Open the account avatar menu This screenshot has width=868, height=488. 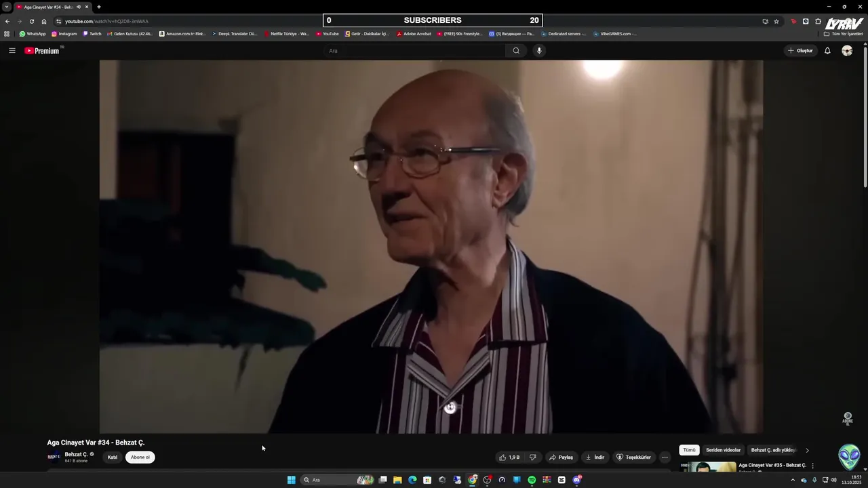(x=847, y=51)
